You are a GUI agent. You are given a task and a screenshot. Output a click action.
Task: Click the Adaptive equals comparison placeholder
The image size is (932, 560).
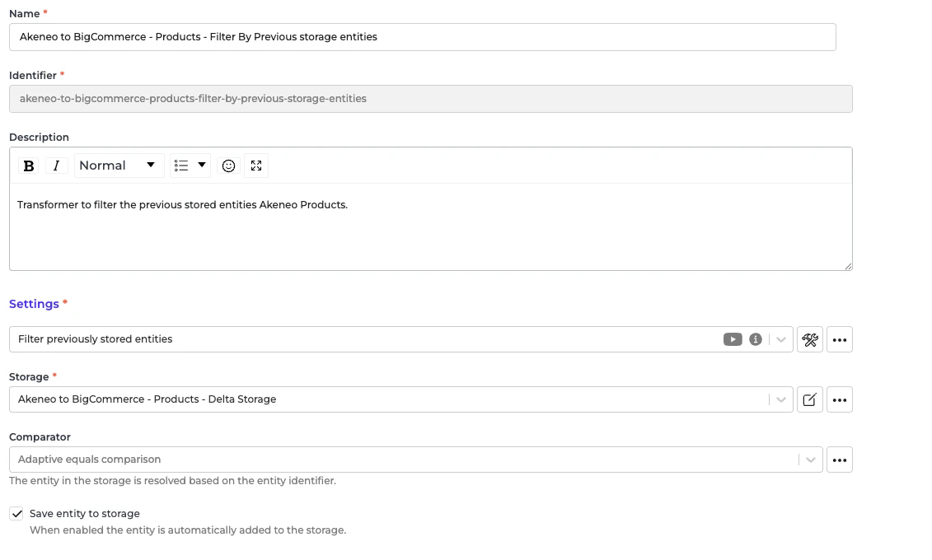pyautogui.click(x=89, y=459)
